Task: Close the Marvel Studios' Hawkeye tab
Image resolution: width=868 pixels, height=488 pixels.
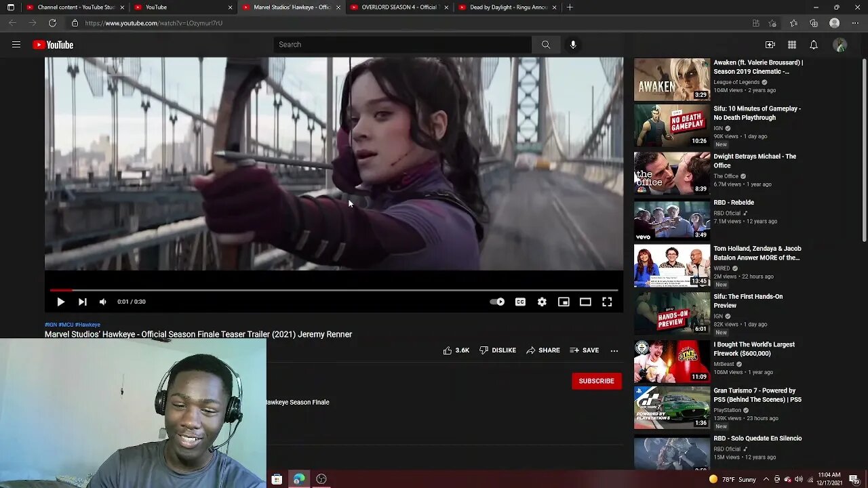Action: click(x=338, y=7)
